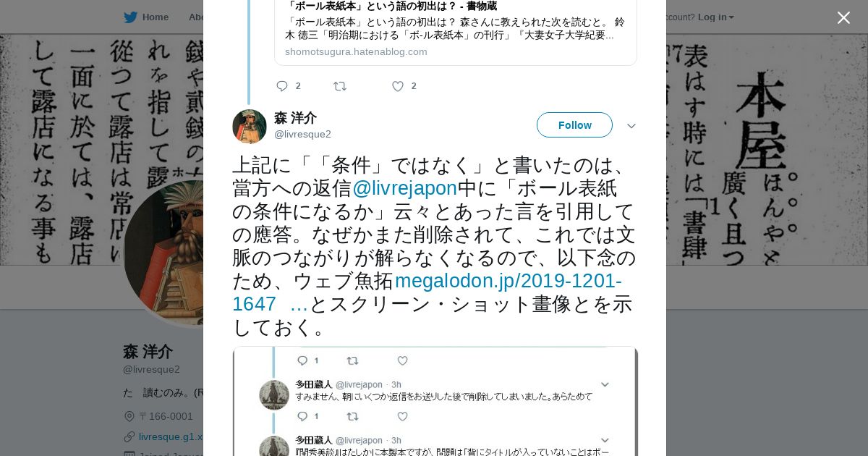Expand the tweet options chevron beside Follow
868x456 pixels.
[631, 126]
